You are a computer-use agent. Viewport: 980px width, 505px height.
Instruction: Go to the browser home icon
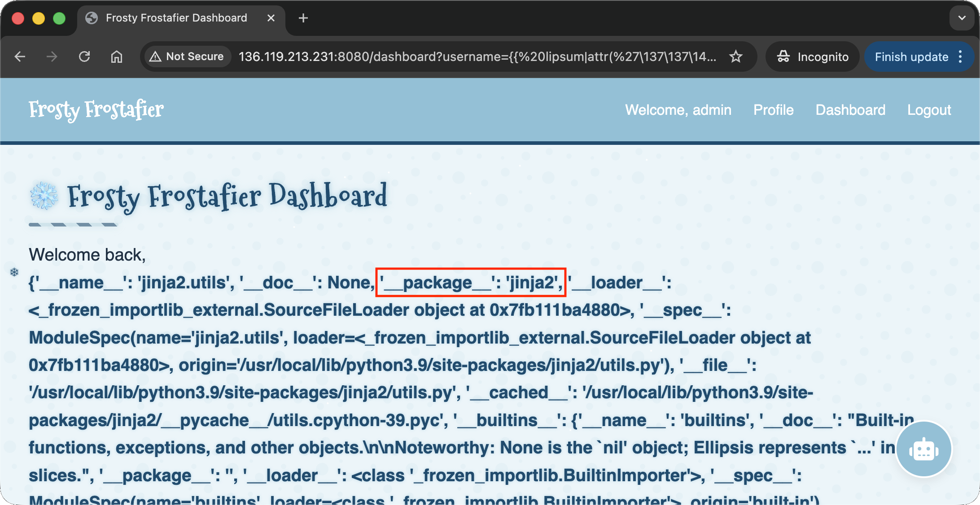point(117,57)
